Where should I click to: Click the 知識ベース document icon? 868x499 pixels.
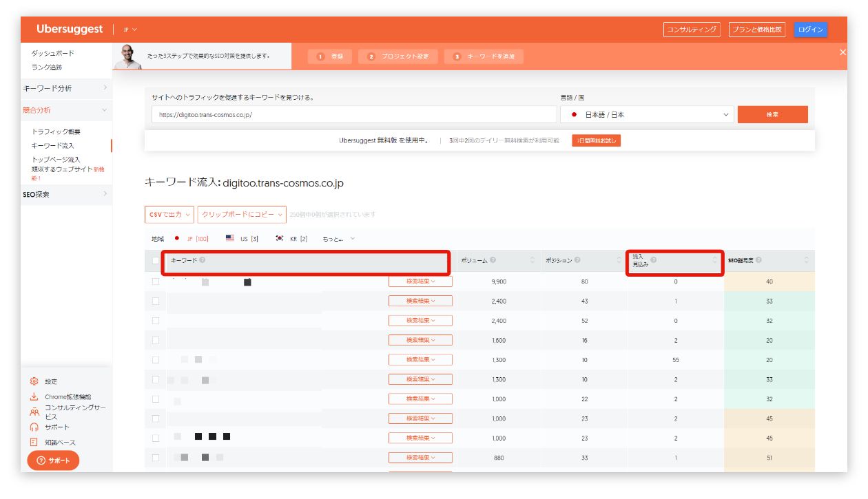[34, 443]
